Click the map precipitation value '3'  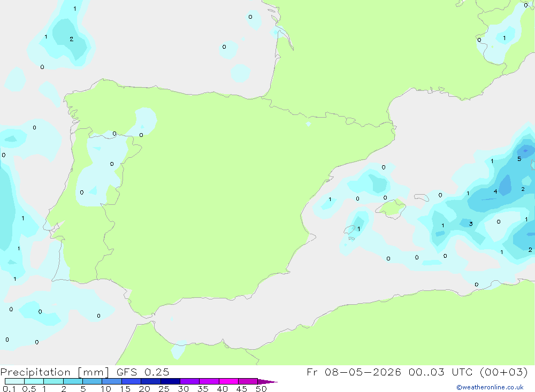point(470,224)
